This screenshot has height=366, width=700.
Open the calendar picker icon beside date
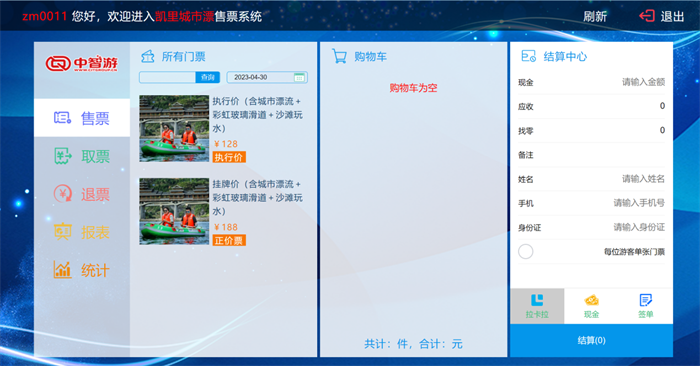tap(299, 77)
